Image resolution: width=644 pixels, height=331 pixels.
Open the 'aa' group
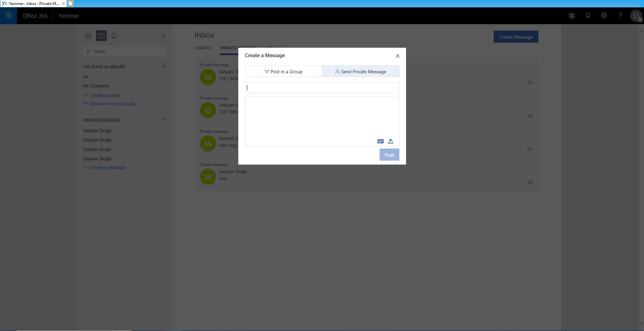pyautogui.click(x=85, y=76)
